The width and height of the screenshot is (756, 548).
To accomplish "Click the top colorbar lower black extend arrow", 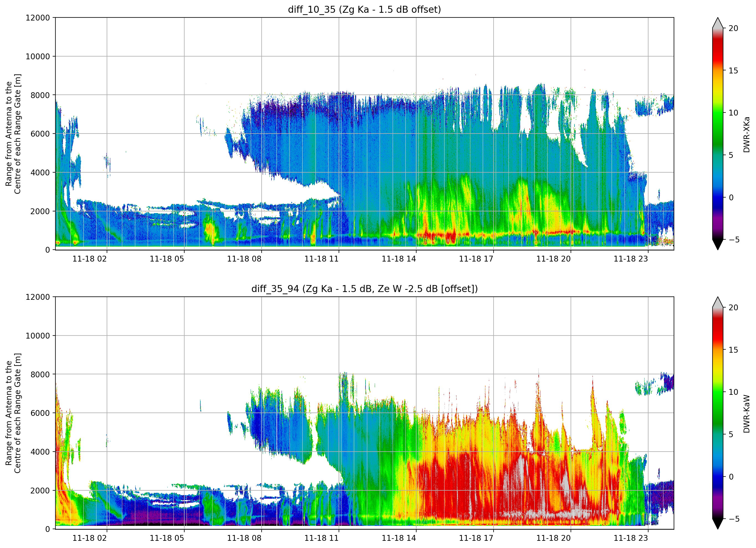I will [x=718, y=245].
